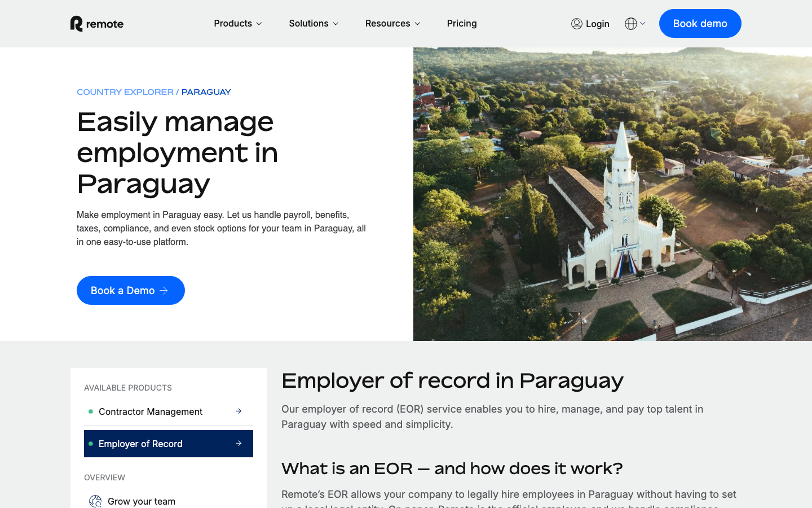
Task: Expand the Products menu chevron
Action: click(259, 24)
